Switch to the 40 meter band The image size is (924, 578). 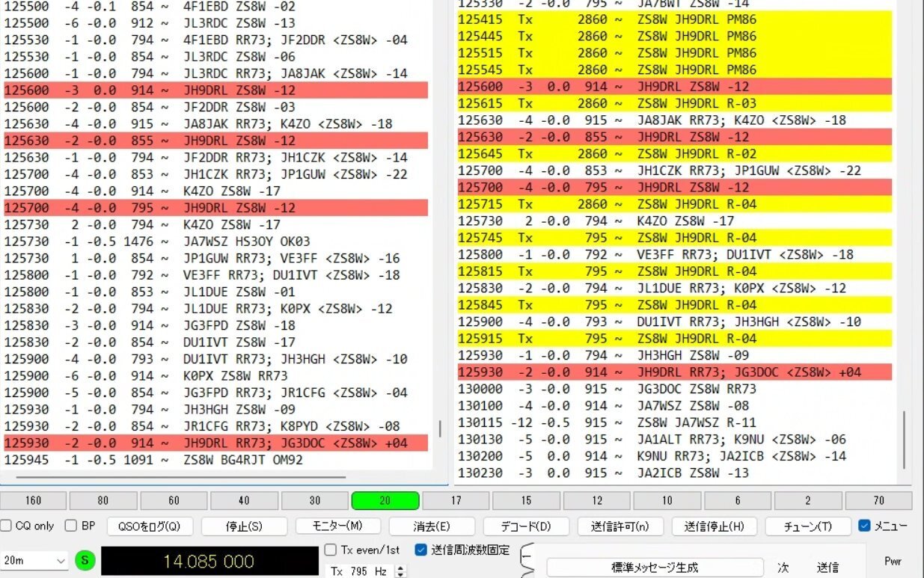[x=244, y=500]
